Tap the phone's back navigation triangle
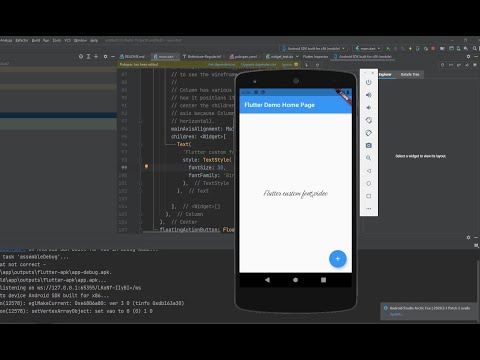The width and height of the screenshot is (480, 360). [x=267, y=280]
